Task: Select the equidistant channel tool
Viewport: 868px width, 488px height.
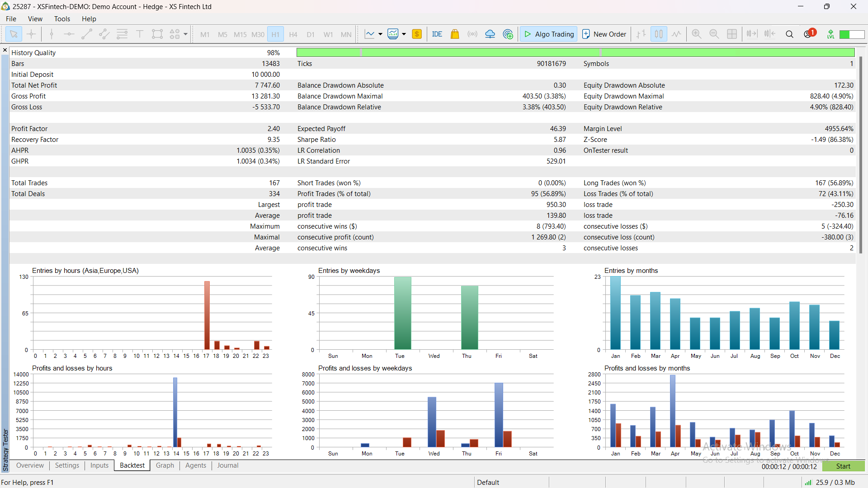Action: pos(104,34)
